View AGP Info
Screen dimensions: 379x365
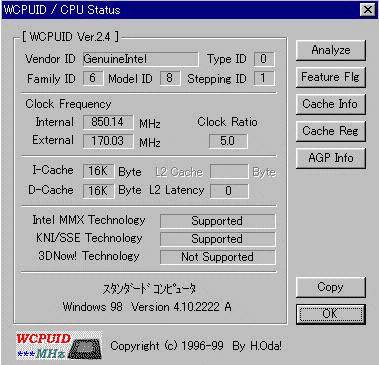(x=331, y=158)
